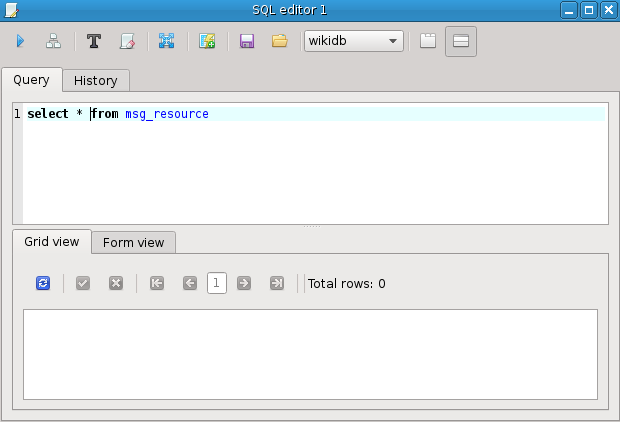Click the Format SQL 'T' icon
Screen dimensions: 620x422
[x=94, y=41]
